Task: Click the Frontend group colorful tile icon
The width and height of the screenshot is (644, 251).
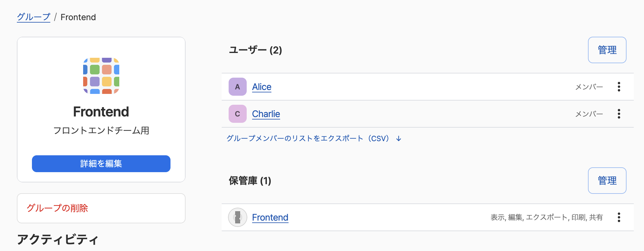Action: [x=101, y=75]
